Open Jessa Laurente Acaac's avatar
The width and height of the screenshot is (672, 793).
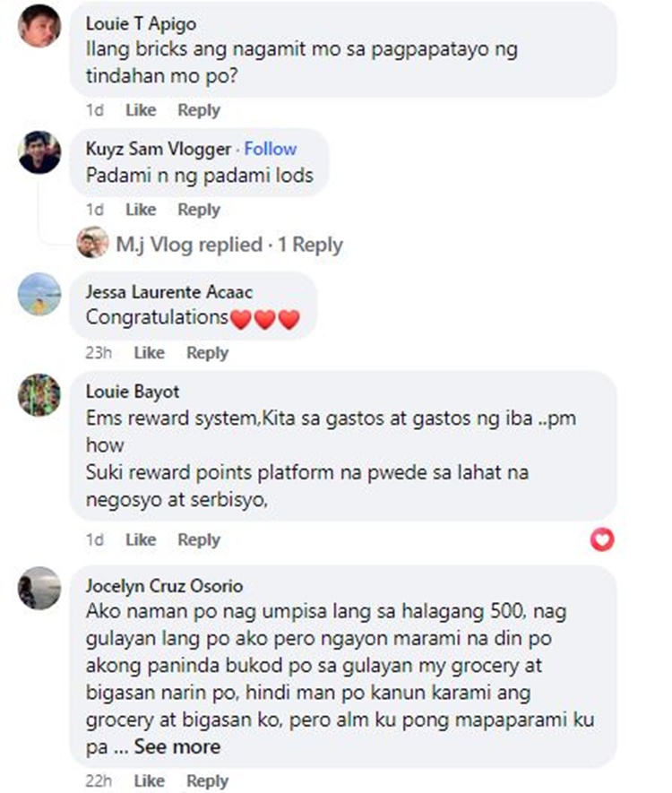click(x=39, y=294)
